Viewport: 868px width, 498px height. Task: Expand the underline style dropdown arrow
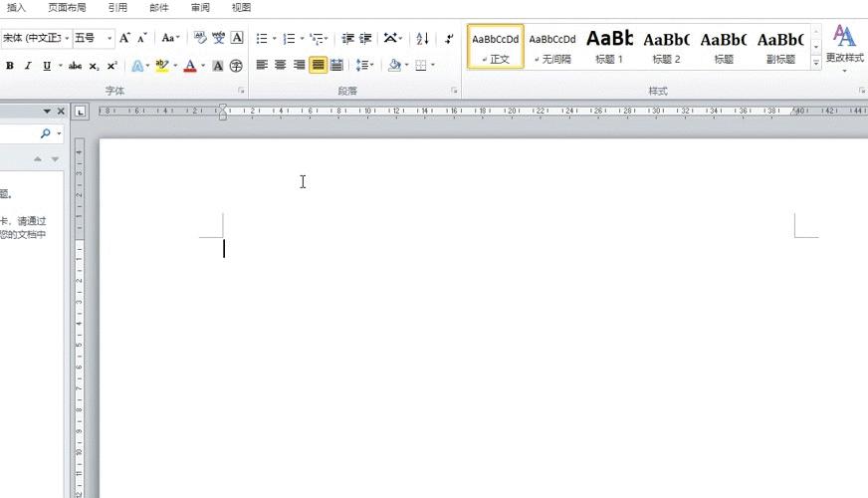click(61, 66)
